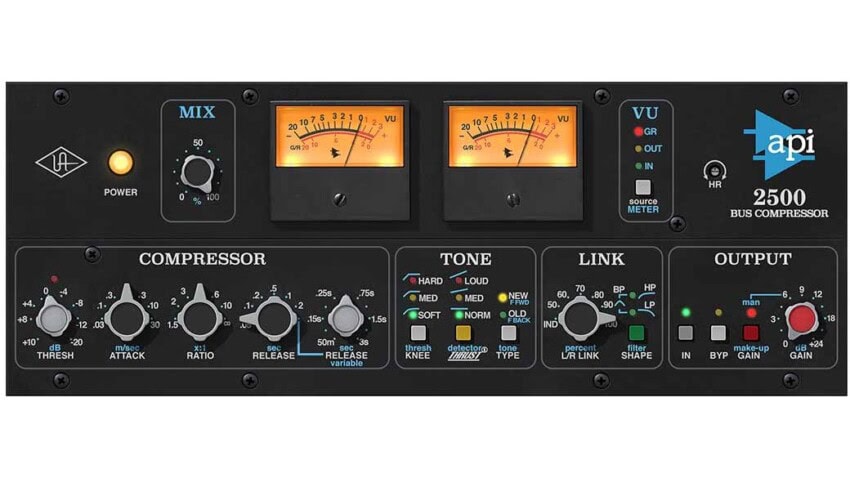Click the MIX percent knob
Screen dimensions: 850x478
tap(197, 173)
